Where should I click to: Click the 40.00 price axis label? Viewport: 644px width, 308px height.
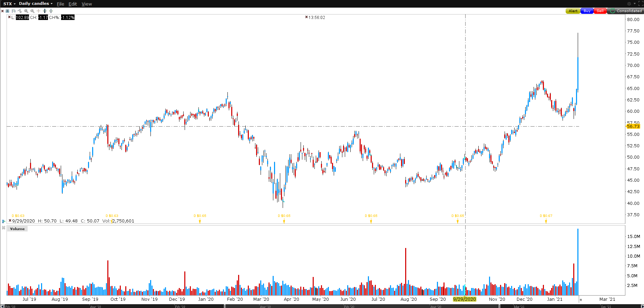tap(633, 203)
